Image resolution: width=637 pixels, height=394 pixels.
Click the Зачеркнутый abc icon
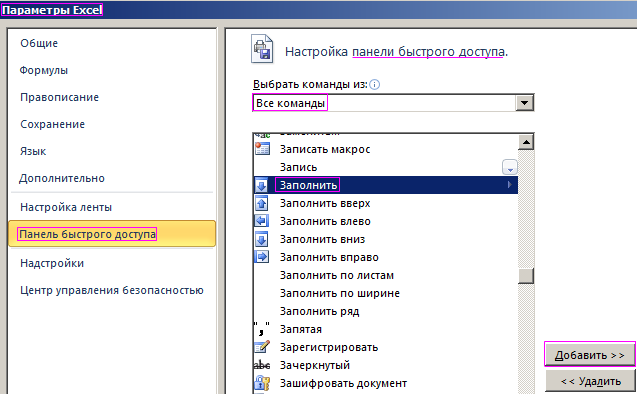click(x=262, y=365)
